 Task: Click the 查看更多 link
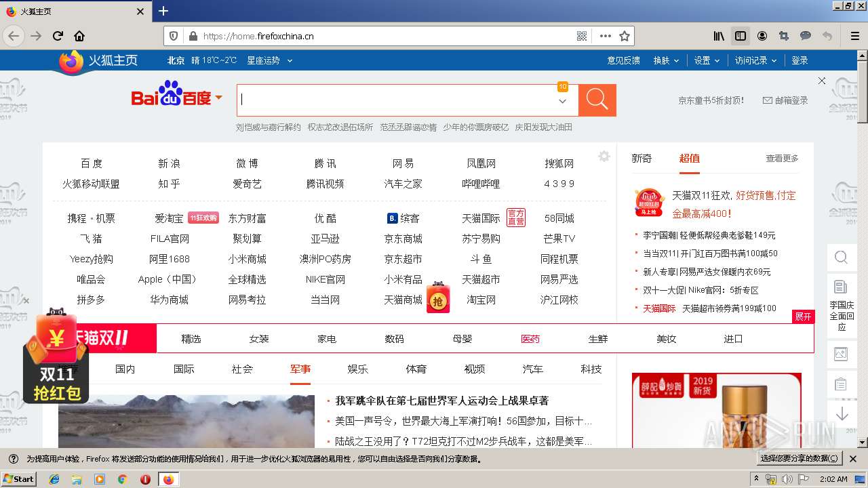783,158
